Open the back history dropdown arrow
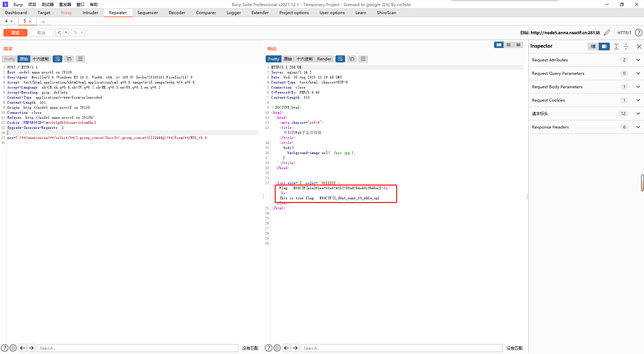This screenshot has width=644, height=354. coord(66,33)
